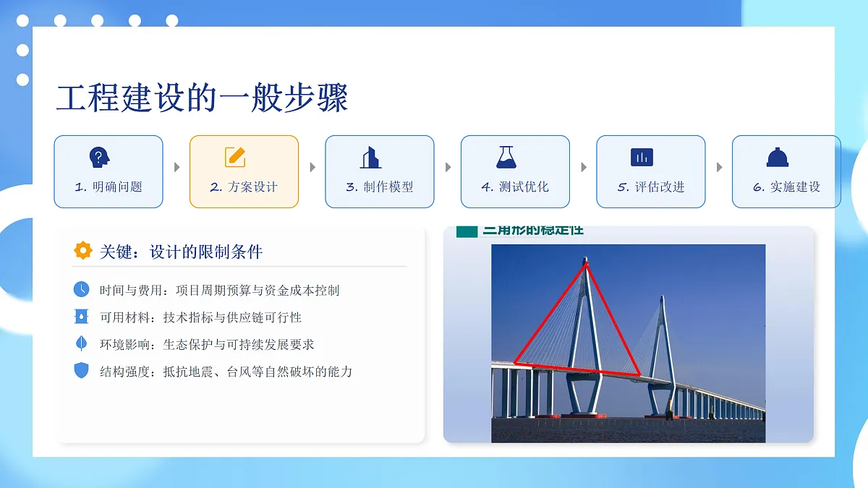Select the 1. 明确问题 step card
Image resolution: width=868 pixels, height=488 pixels.
[109, 172]
